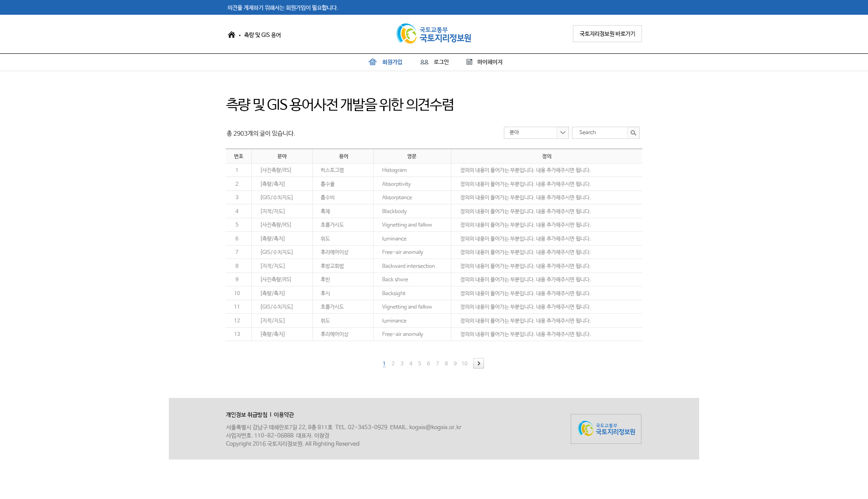Go to page 6
The image size is (868, 499).
coord(428,364)
